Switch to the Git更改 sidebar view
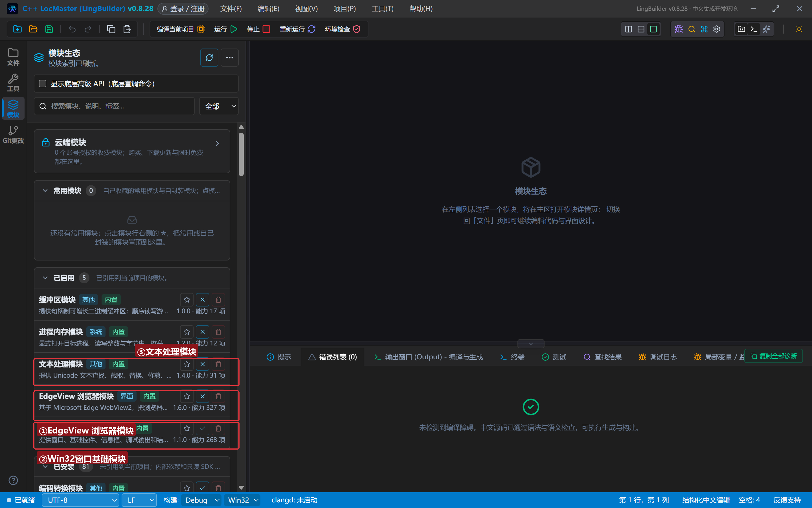Viewport: 812px width, 508px height. 13,134
